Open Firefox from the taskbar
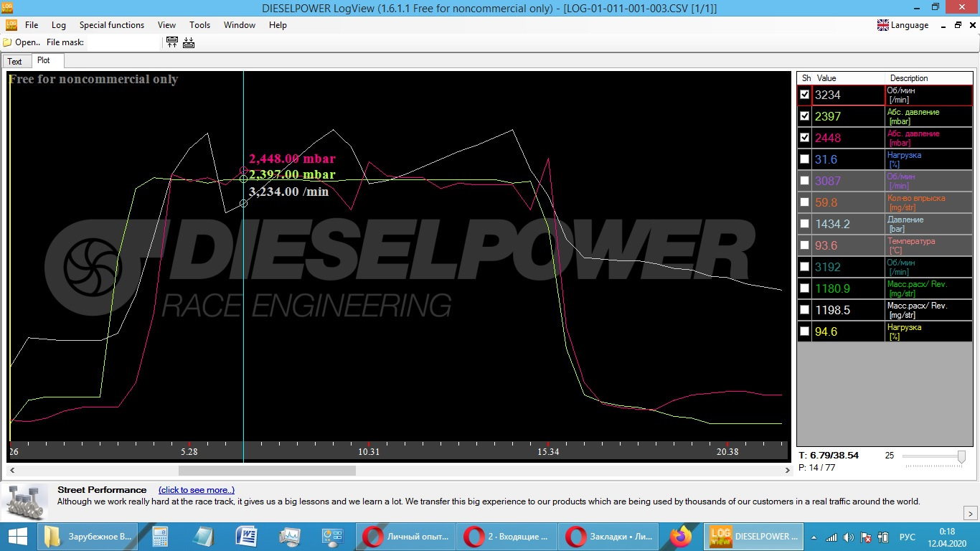 pyautogui.click(x=680, y=536)
